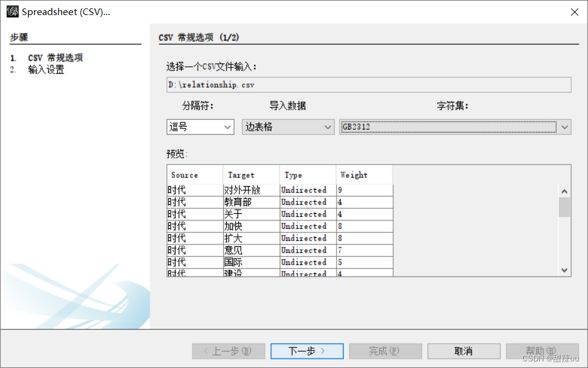Screen dimensions: 588x368
Task: Click the weight cell 5 in 国际 row
Action: 364,262
